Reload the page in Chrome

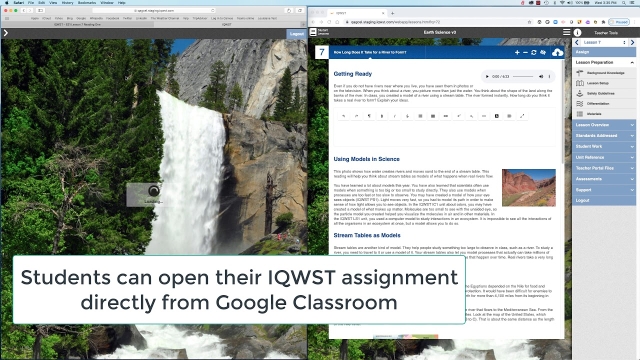329,22
